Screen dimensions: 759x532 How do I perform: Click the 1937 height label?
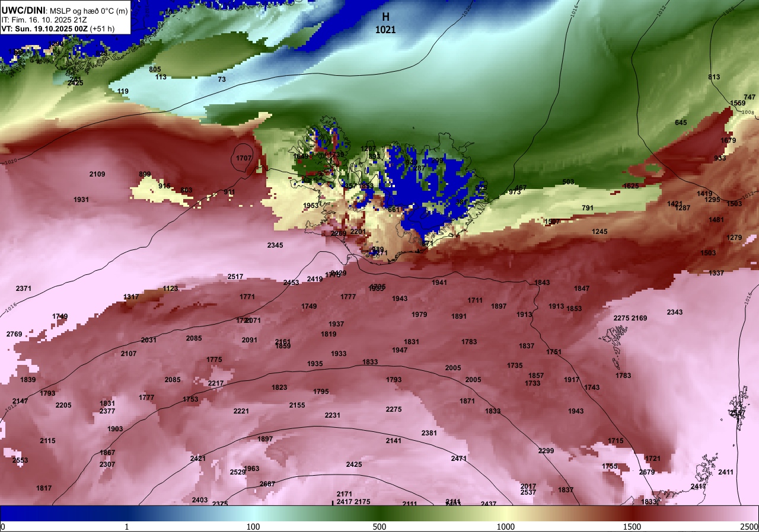336,324
